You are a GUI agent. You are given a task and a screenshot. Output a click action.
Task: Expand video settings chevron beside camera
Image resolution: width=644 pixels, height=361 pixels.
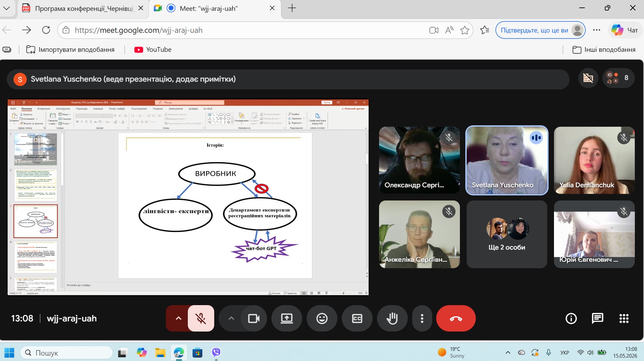tap(231, 318)
